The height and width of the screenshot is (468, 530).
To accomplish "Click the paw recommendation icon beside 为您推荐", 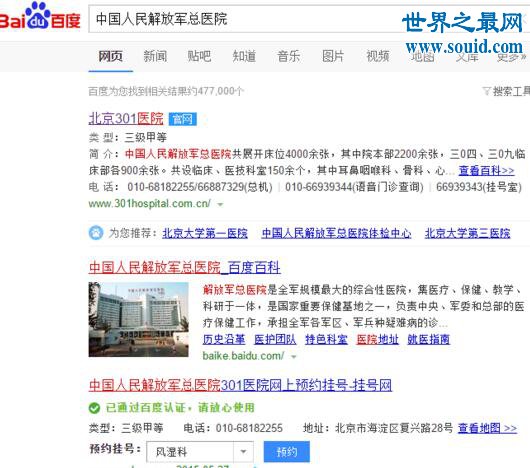I will coord(96,233).
